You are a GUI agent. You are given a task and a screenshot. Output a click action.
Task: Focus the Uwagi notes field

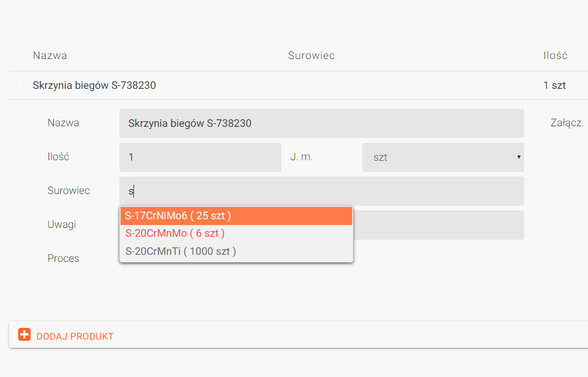coord(438,225)
